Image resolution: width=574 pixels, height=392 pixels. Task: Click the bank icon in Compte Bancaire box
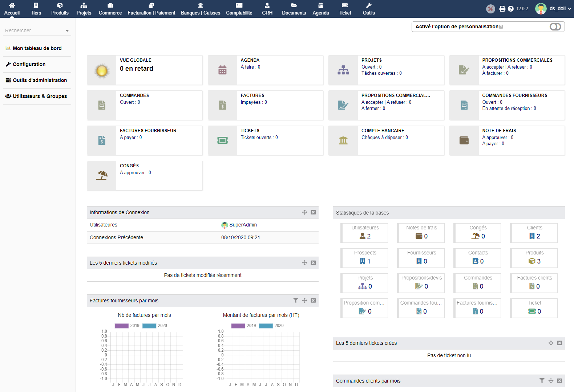point(343,140)
